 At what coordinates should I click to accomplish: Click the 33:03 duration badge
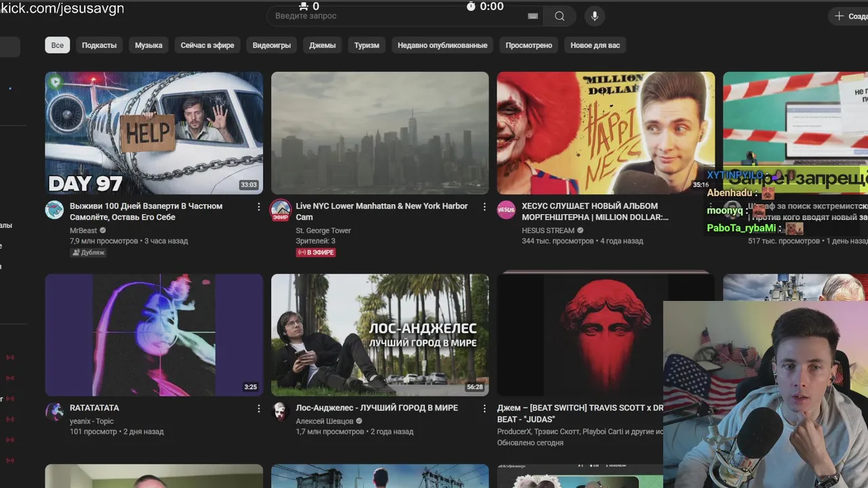249,185
